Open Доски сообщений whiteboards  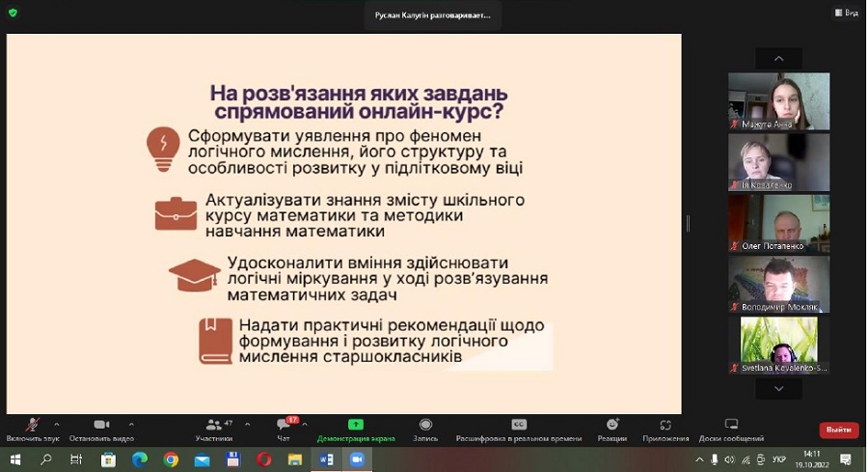pos(731,429)
